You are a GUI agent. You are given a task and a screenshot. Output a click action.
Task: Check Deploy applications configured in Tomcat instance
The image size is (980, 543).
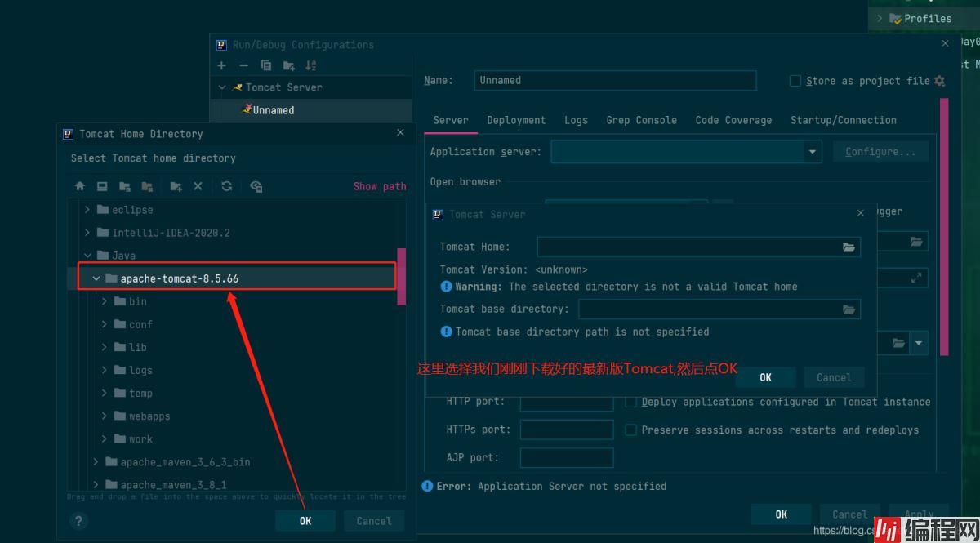630,402
